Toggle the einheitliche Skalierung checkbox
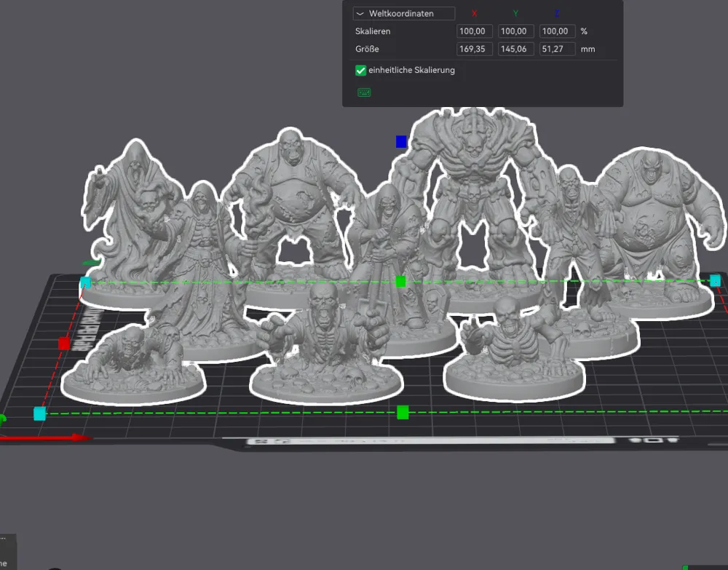Viewport: 728px width, 570px height. pyautogui.click(x=361, y=71)
